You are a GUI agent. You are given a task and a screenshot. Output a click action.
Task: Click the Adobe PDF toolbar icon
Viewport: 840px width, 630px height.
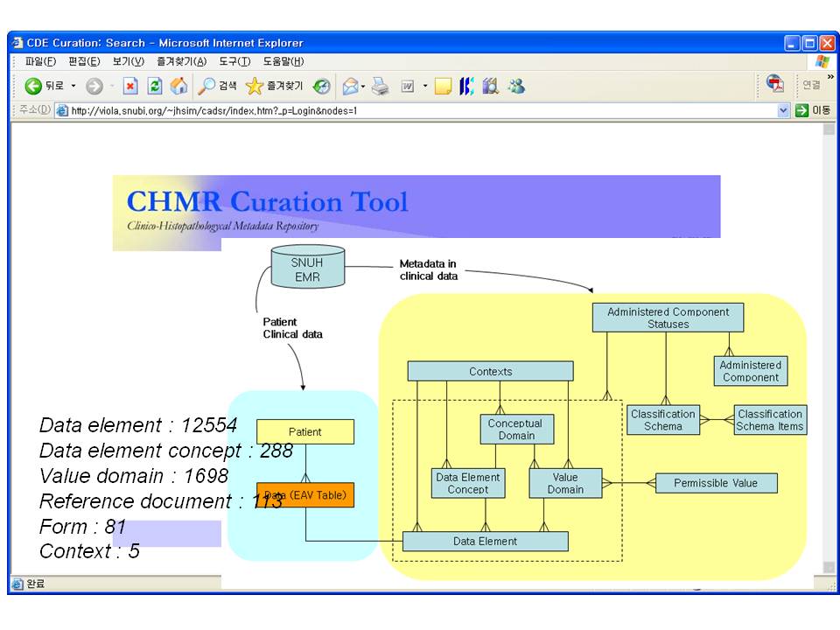tap(775, 84)
